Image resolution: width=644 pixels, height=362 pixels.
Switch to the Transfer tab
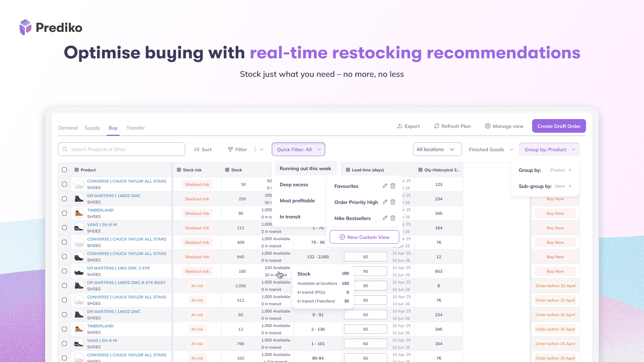point(136,128)
